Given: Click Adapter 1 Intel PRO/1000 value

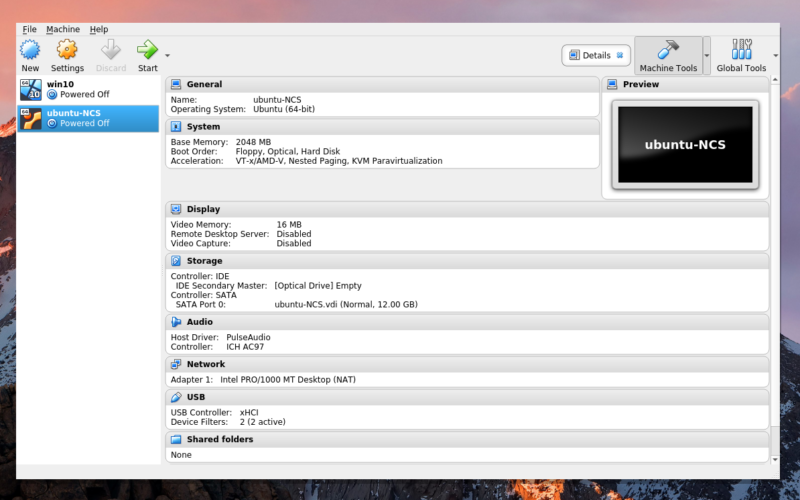Looking at the screenshot, I should (288, 380).
